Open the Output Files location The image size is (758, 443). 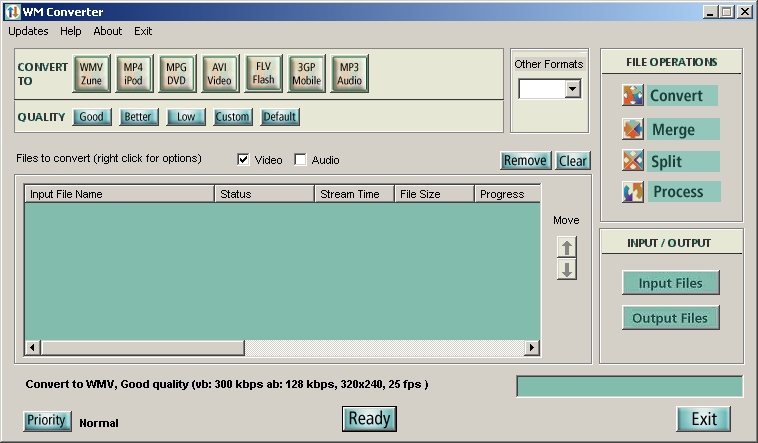671,318
